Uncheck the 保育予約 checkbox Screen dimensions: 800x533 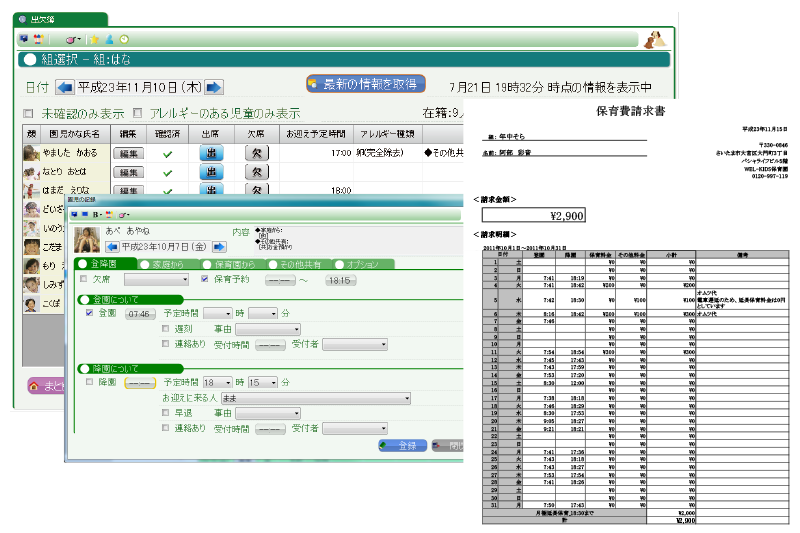(x=205, y=279)
